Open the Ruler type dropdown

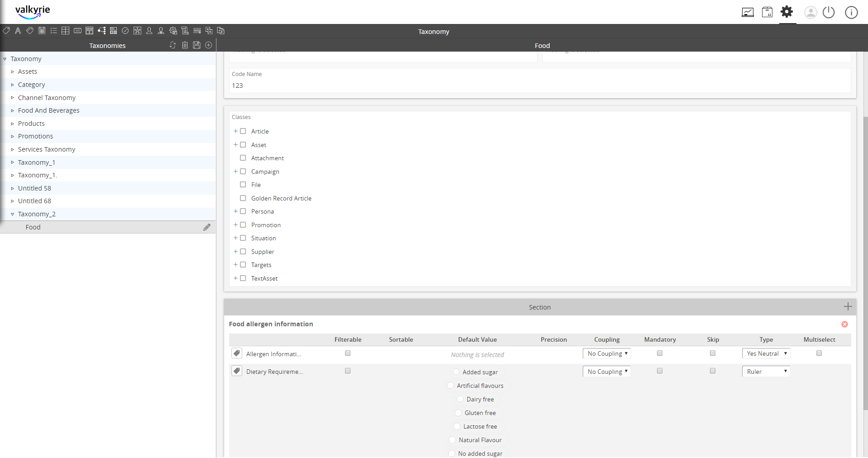tap(766, 372)
